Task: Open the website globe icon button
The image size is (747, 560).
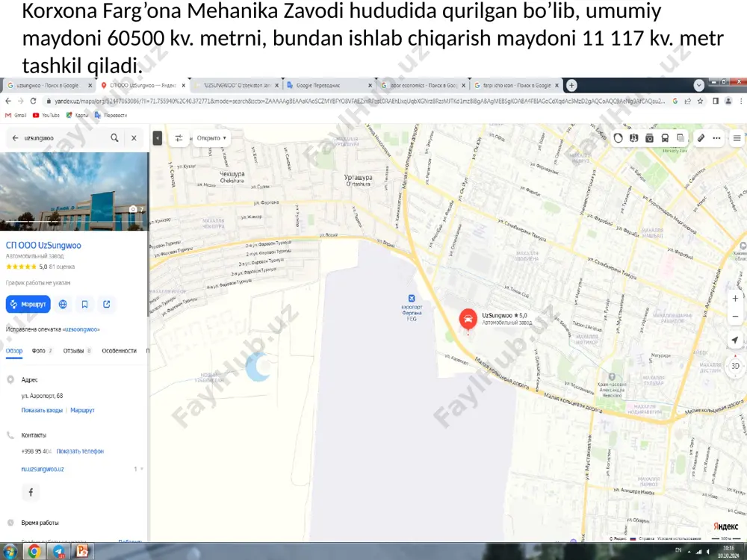Action: [63, 305]
